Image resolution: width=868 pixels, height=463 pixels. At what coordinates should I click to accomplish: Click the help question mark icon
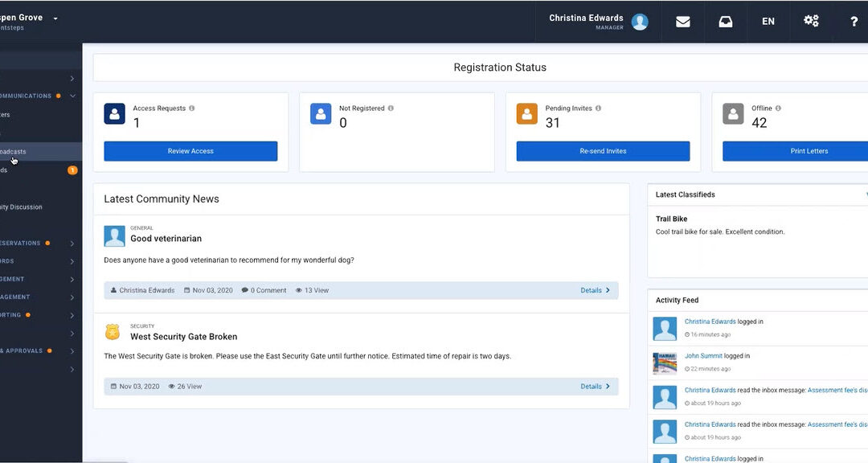854,22
